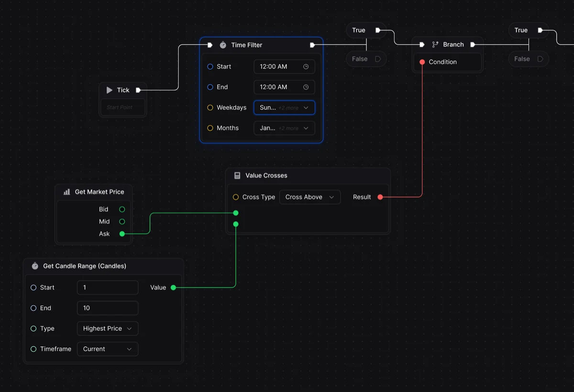Image resolution: width=574 pixels, height=392 pixels.
Task: Select the Time Filter node title
Action: 247,45
